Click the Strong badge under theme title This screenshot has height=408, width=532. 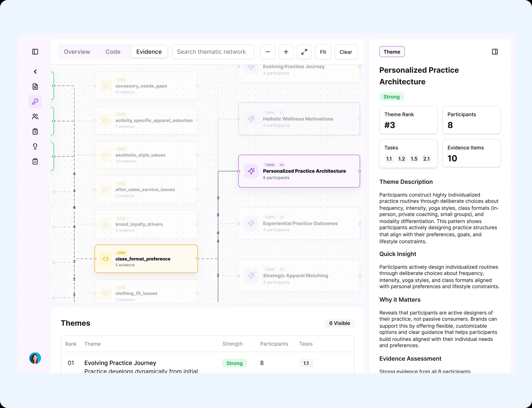tap(391, 97)
